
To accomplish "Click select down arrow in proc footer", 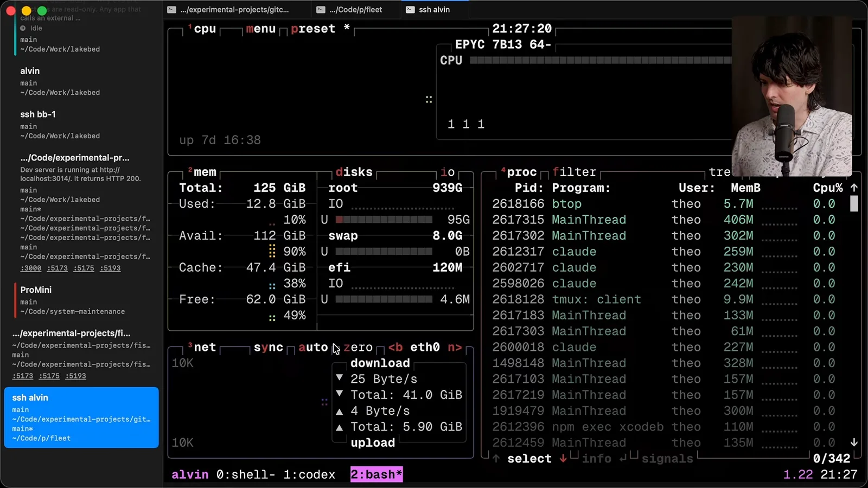I will pyautogui.click(x=563, y=458).
